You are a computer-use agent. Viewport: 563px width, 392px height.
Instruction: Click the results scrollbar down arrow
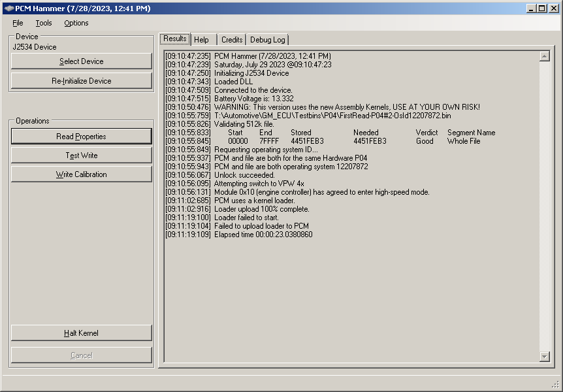(544, 357)
